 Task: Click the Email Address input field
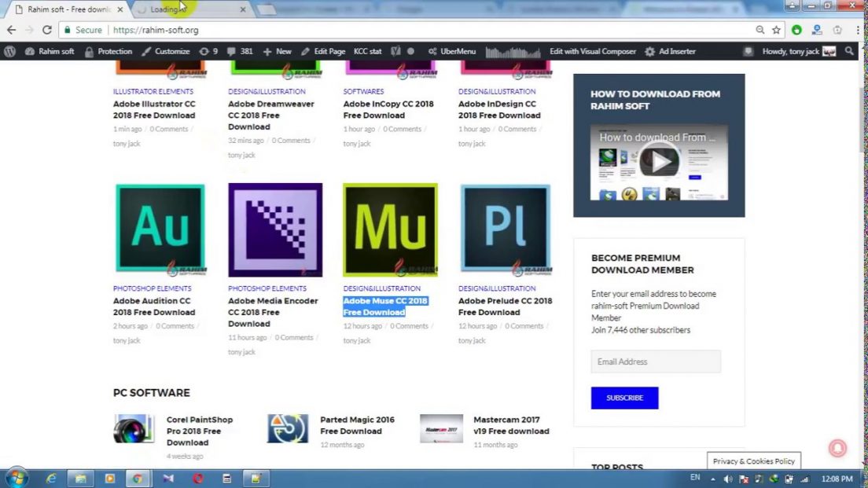click(x=656, y=361)
